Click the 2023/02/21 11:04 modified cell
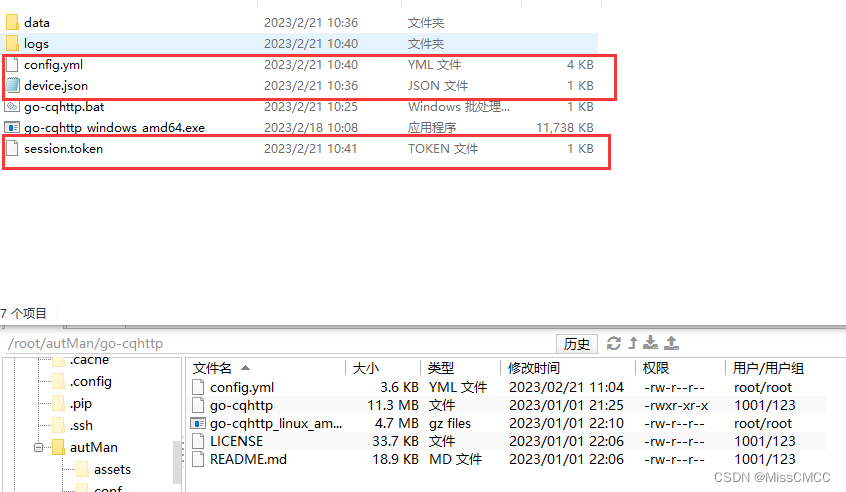The height and width of the screenshot is (492, 846). point(566,387)
